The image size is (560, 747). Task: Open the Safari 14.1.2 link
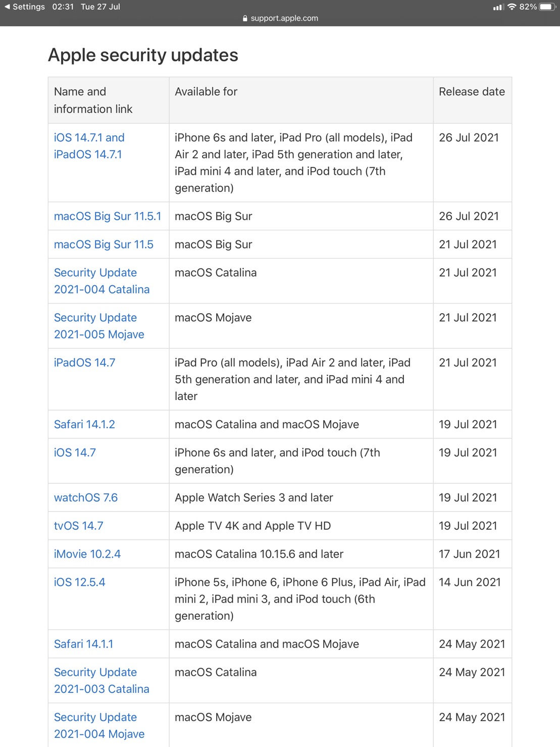[84, 424]
